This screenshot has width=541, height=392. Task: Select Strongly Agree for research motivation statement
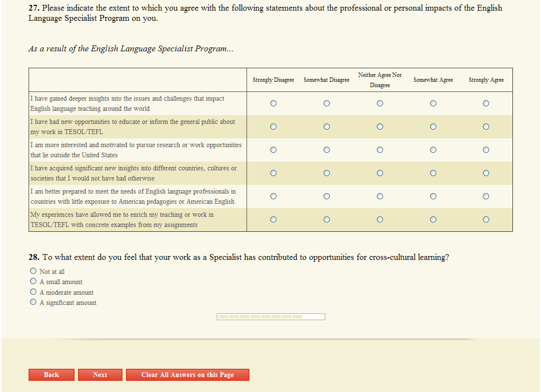486,150
